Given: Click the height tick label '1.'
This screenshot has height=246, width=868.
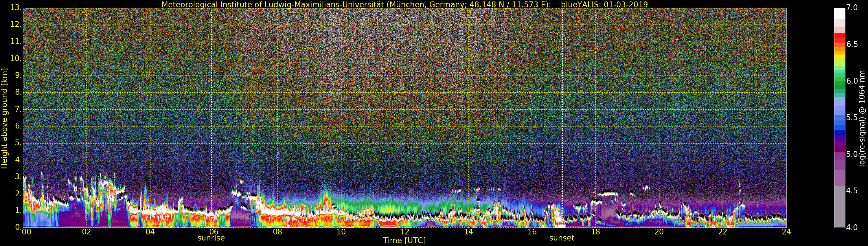Looking at the screenshot, I should [x=18, y=211].
